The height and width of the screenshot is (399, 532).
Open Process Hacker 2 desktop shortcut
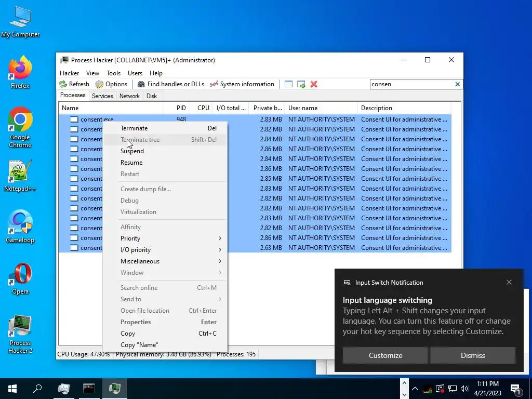tap(20, 334)
